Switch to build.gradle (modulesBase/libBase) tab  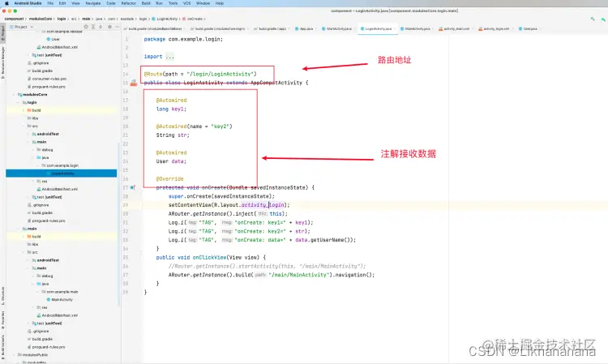coord(153,28)
